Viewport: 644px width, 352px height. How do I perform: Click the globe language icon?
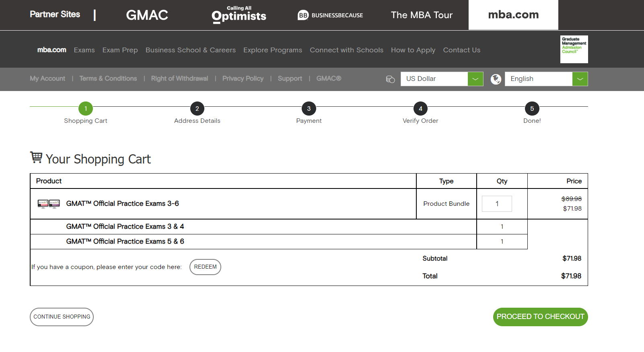click(x=496, y=79)
